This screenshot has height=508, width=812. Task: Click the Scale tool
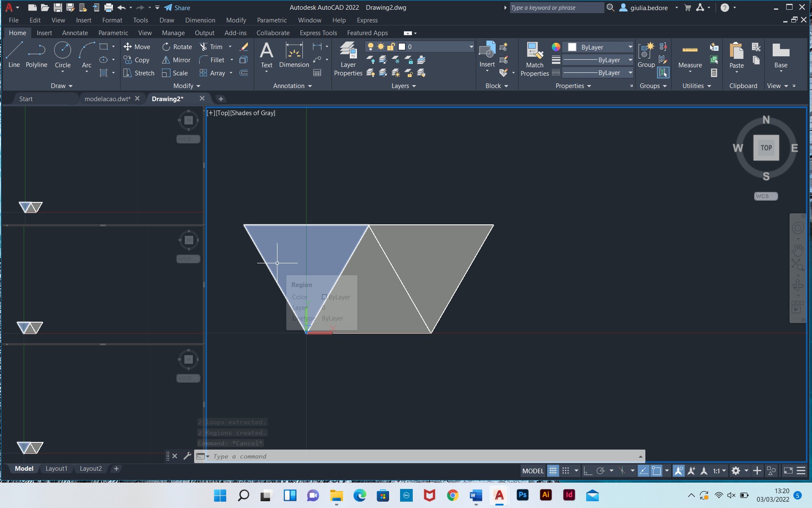(x=175, y=73)
